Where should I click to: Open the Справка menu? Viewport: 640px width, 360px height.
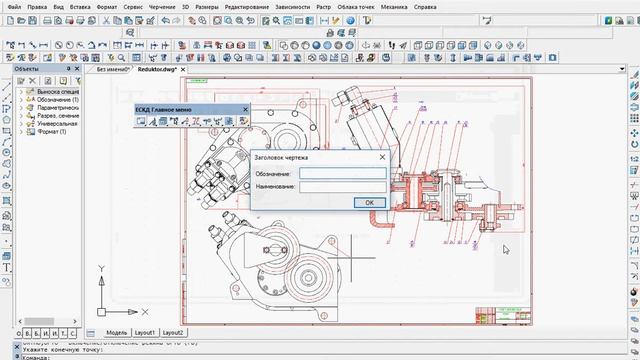(x=425, y=7)
